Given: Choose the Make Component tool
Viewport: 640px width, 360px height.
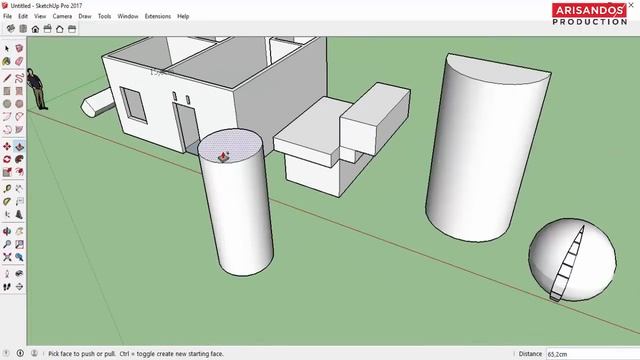Looking at the screenshot, I should click(19, 49).
